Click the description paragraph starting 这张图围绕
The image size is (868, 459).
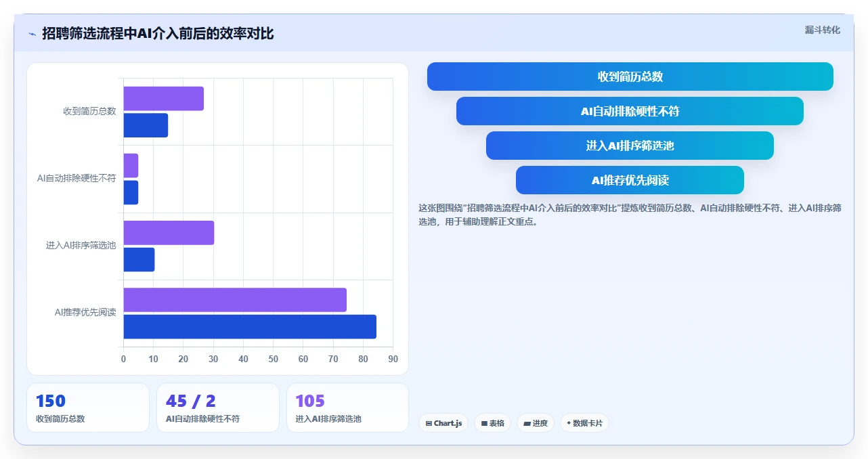[x=630, y=215]
